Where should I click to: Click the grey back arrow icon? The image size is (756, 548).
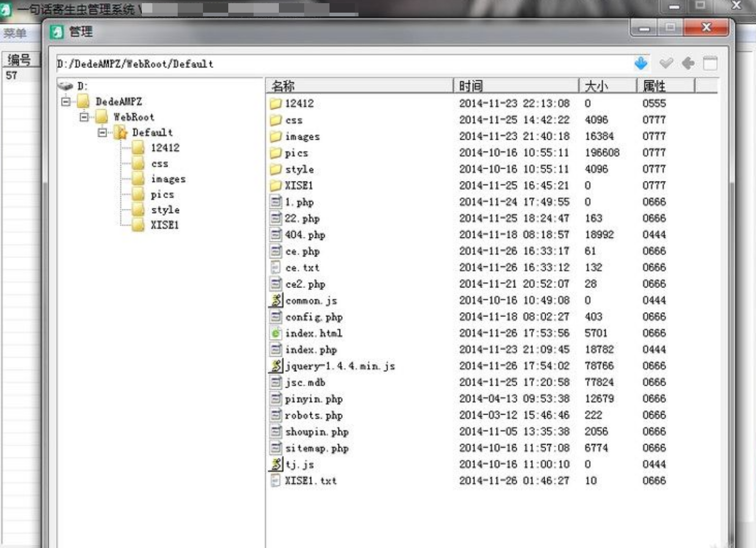pyautogui.click(x=688, y=63)
